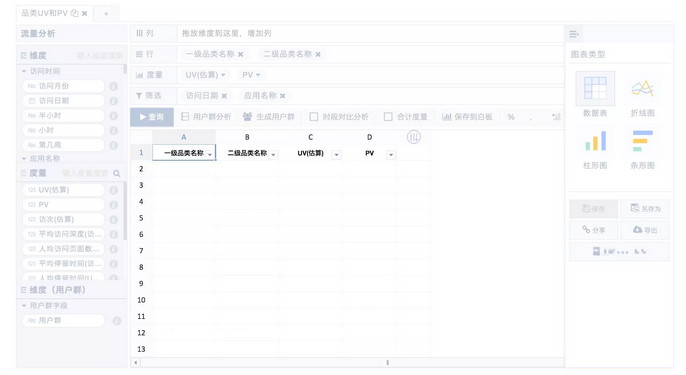The width and height of the screenshot is (686, 375).
Task: Remove 一级品类名称 from the rows
Action: pos(241,54)
